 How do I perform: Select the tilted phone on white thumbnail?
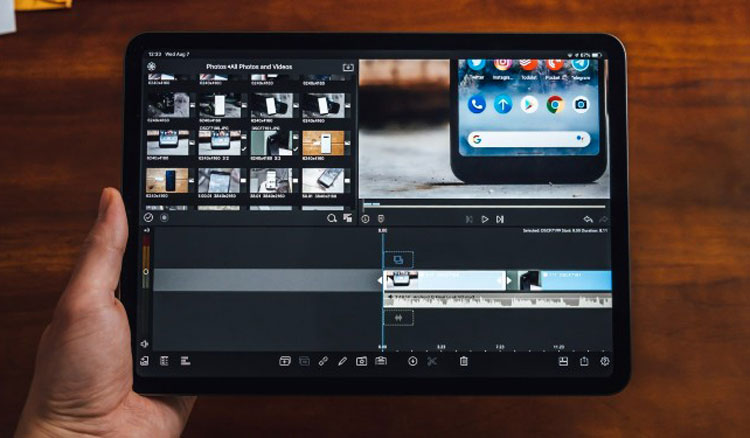(323, 180)
